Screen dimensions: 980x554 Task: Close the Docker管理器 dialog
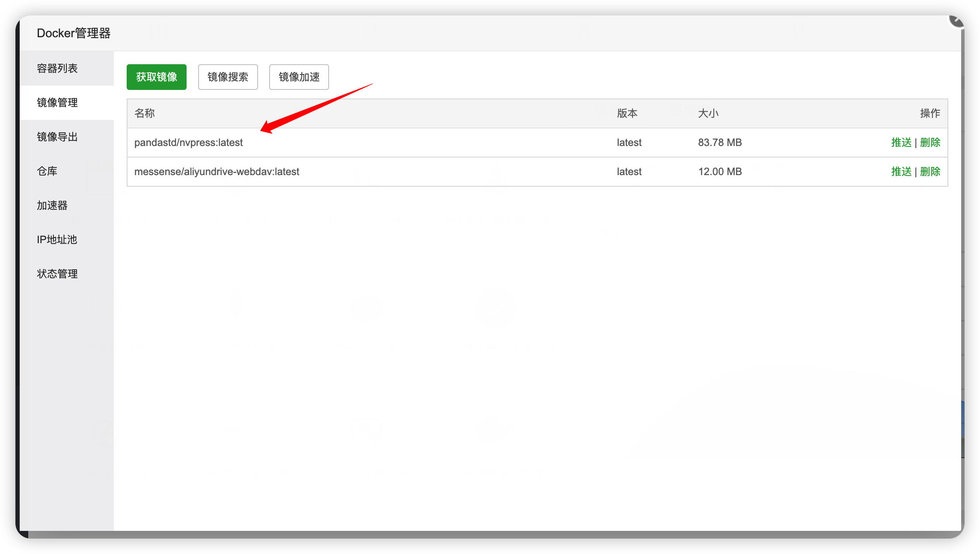tap(957, 21)
